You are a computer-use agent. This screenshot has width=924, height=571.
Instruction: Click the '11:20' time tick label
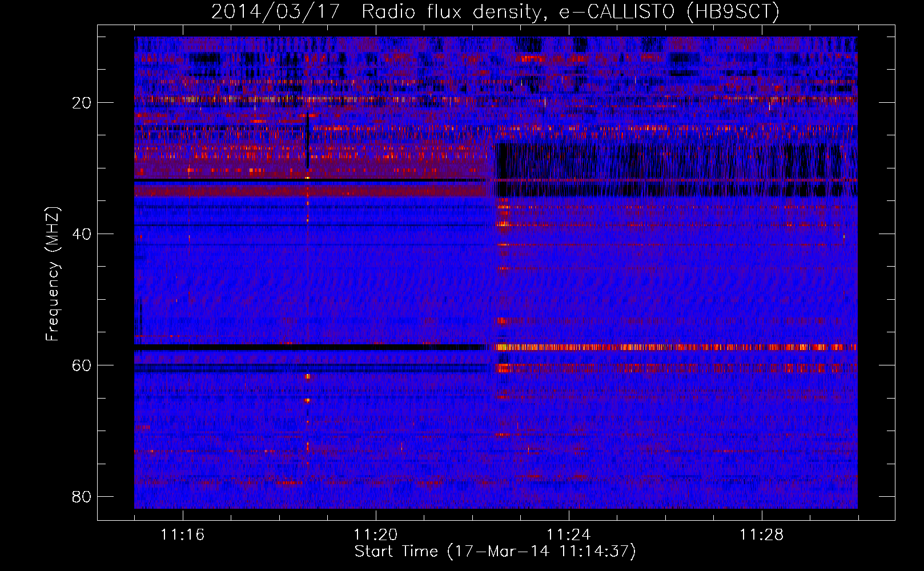click(x=376, y=535)
